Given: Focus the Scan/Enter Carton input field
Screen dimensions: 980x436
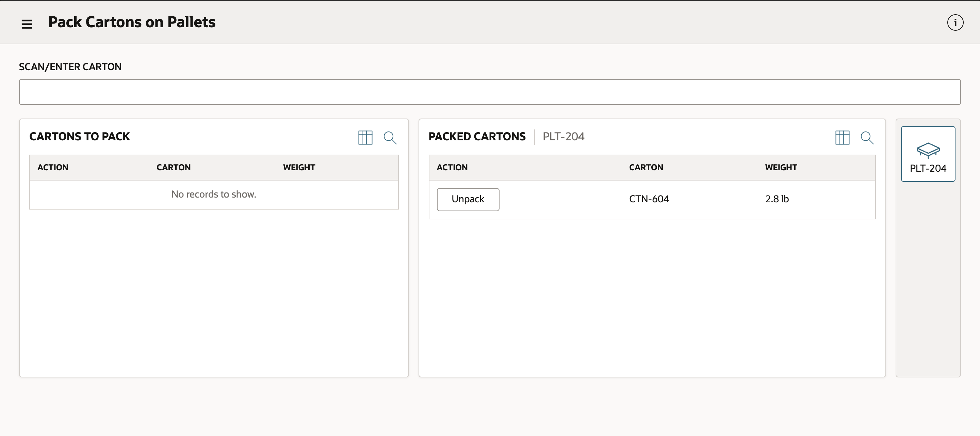Looking at the screenshot, I should click(490, 92).
